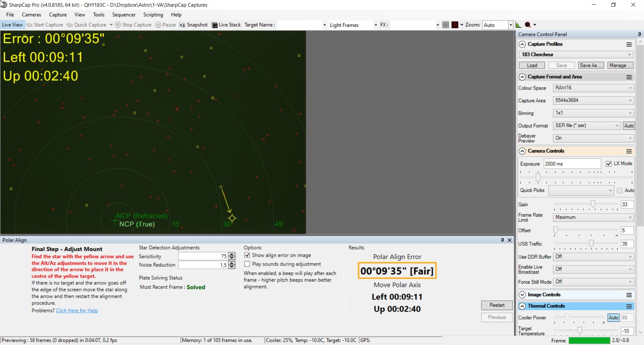This screenshot has width=644, height=345.
Task: Open Thermal Controls section hamburger menu
Action: (x=629, y=306)
